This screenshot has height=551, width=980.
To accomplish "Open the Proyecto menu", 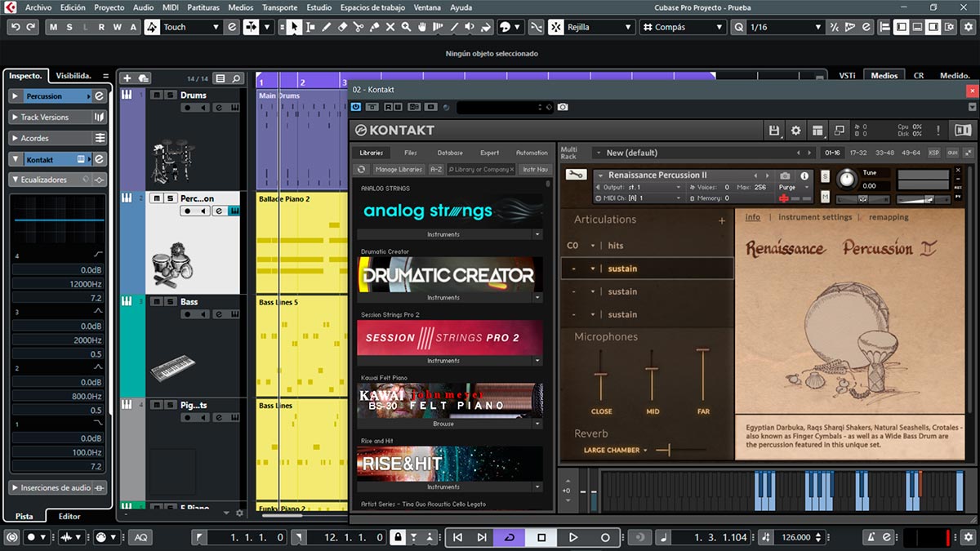I will 109,7.
